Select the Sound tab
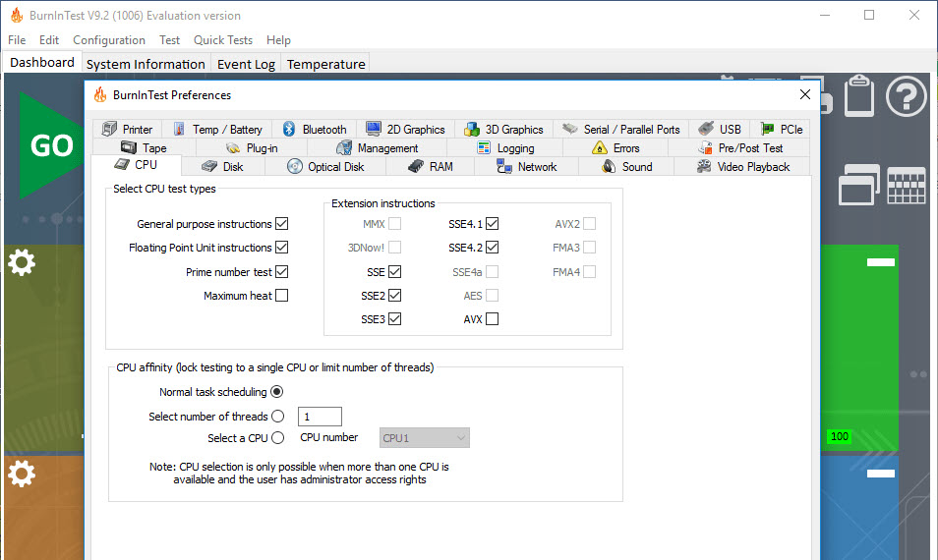The height and width of the screenshot is (560, 938). click(x=626, y=167)
